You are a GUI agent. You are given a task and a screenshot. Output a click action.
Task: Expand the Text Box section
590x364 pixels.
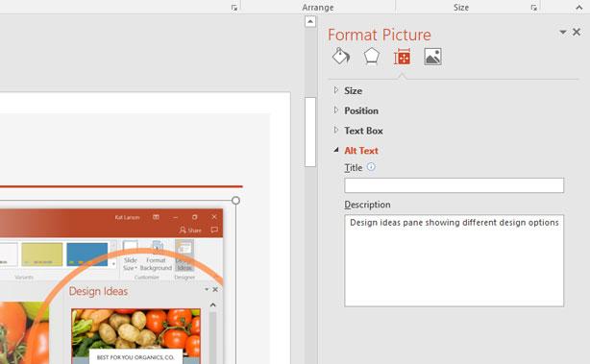tap(336, 130)
